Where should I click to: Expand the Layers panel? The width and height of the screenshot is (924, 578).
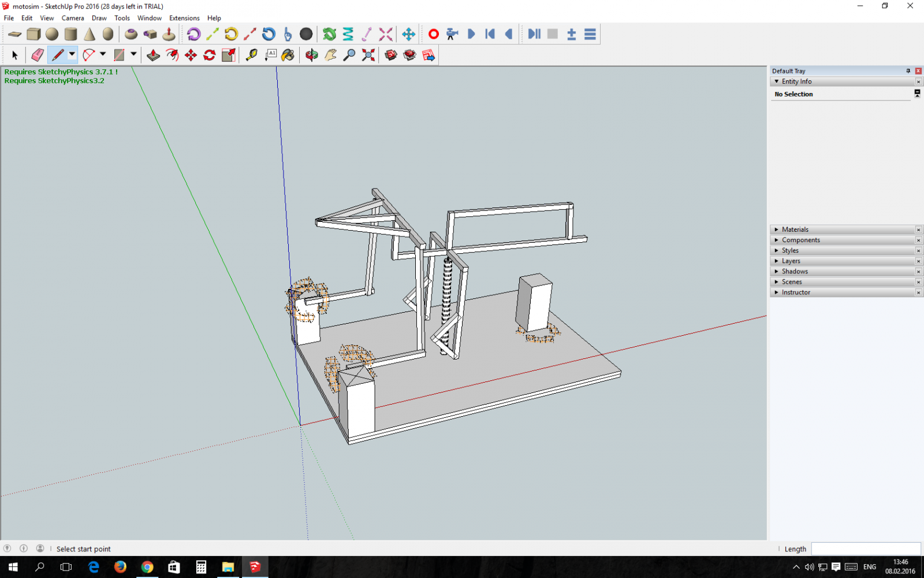(x=777, y=261)
